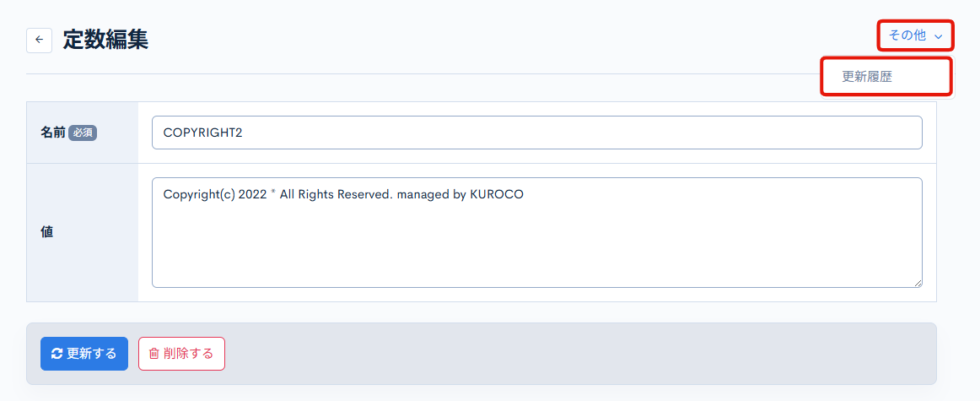This screenshot has width=980, height=401.
Task: Click the chevron beside その他
Action: [938, 36]
